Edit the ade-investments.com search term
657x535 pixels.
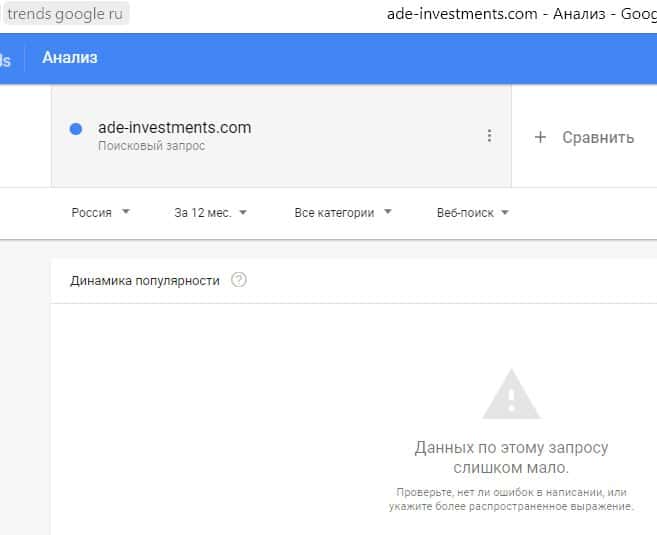click(x=175, y=128)
